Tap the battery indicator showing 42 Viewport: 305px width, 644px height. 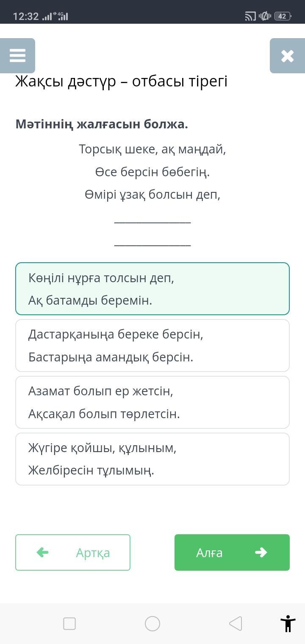pos(283,17)
